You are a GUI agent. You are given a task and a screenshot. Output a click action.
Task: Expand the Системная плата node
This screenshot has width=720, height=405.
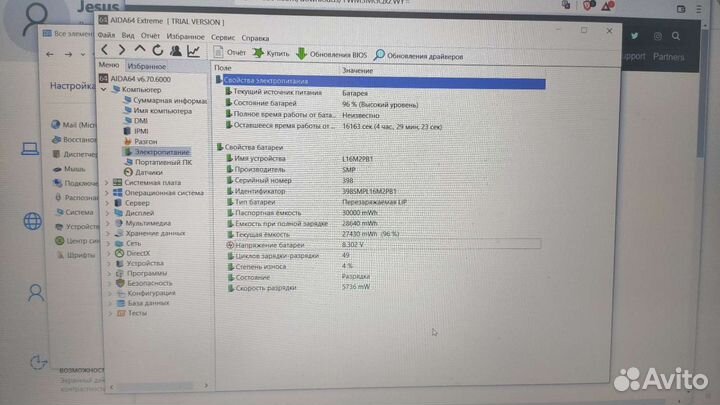click(x=107, y=182)
